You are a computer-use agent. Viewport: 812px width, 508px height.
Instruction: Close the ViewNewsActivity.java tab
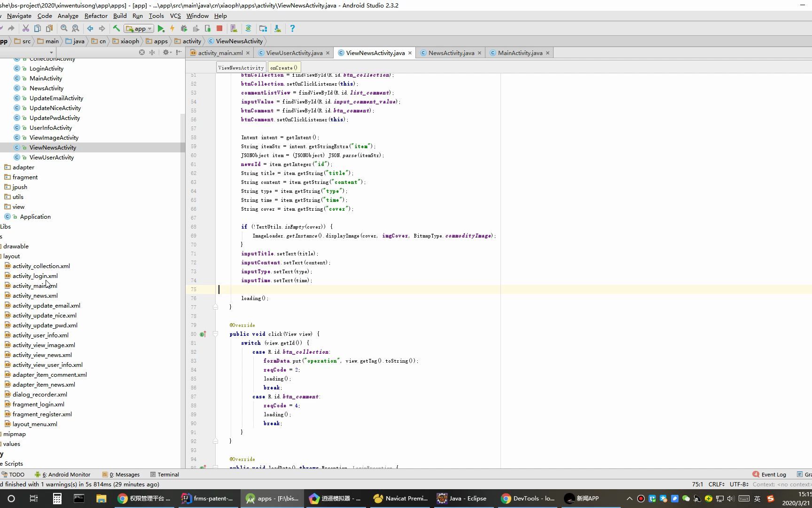410,53
